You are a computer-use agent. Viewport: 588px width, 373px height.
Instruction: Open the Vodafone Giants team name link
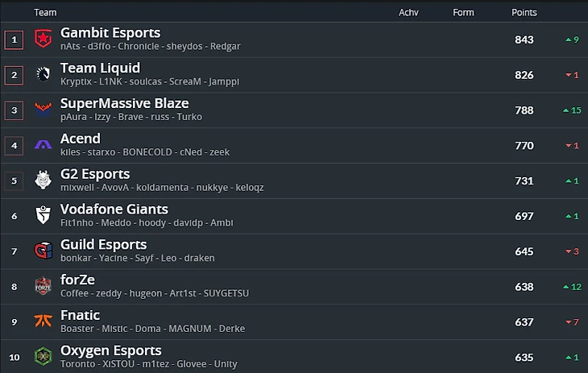tap(114, 209)
